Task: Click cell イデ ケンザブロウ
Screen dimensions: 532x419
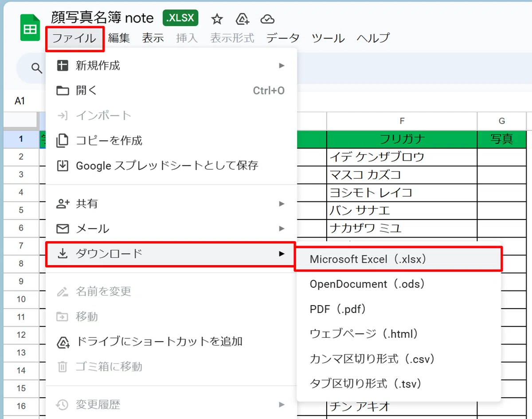Action: coord(402,157)
